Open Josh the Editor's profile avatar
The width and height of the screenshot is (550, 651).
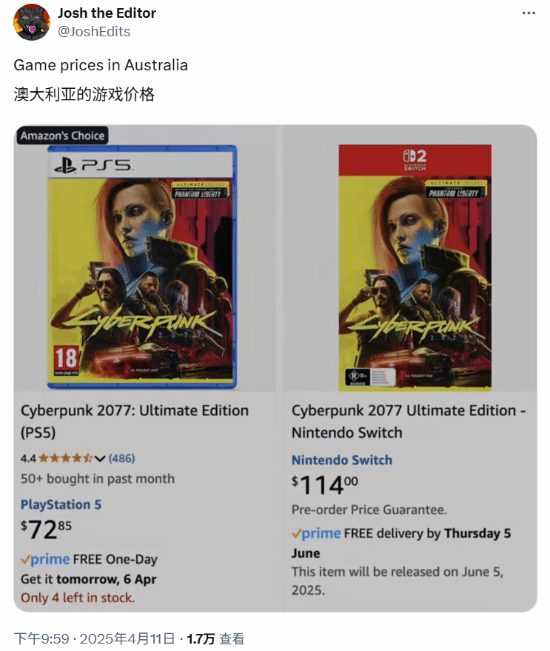(x=32, y=22)
